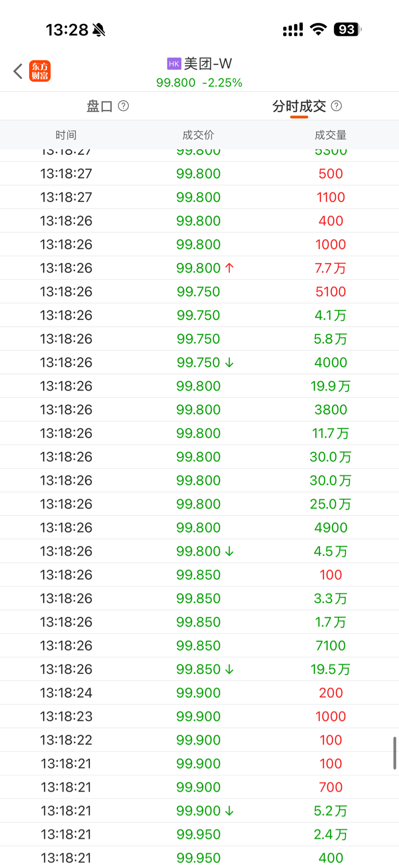Open the 东方财富 app logo
The image size is (399, 868).
40,71
